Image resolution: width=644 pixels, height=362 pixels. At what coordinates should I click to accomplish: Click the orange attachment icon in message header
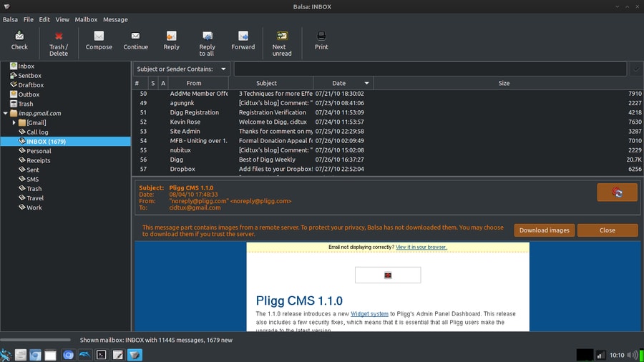(x=617, y=192)
